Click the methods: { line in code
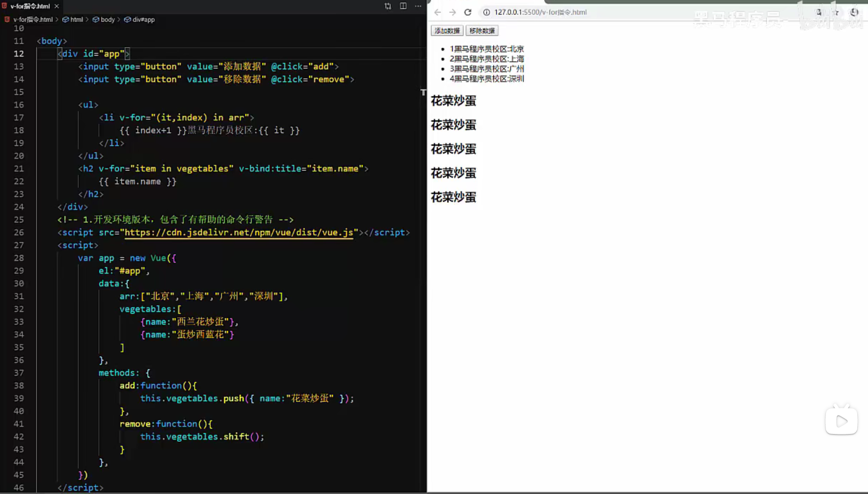 click(x=124, y=373)
